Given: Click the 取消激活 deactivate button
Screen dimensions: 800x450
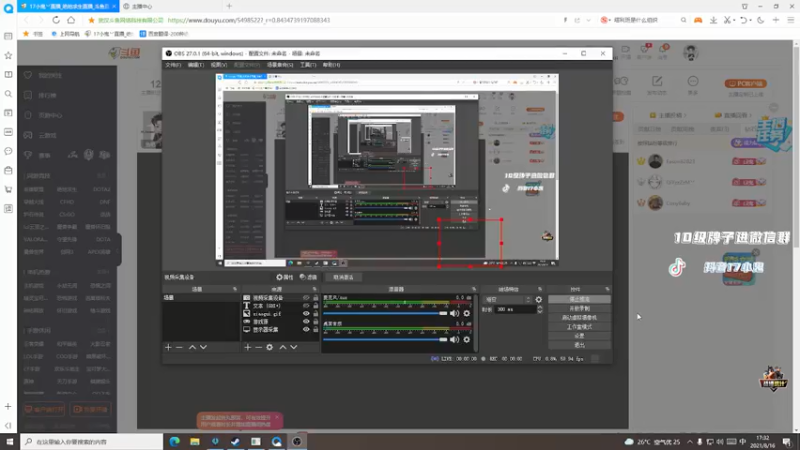Looking at the screenshot, I should click(343, 277).
